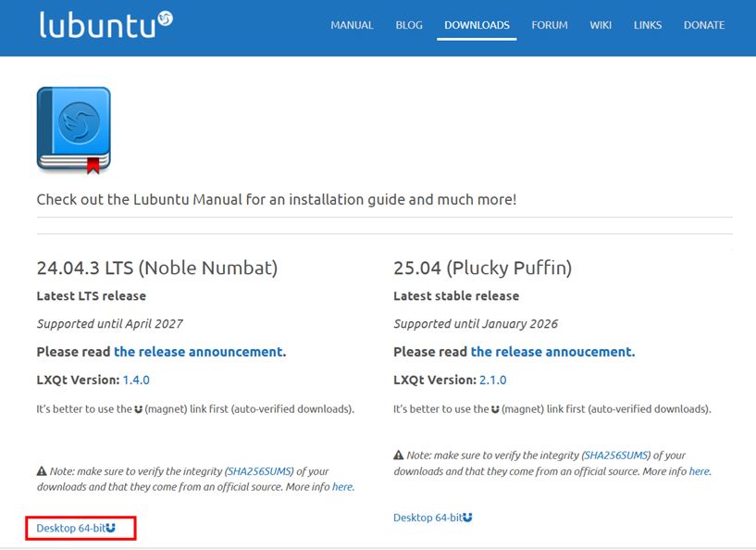Open SHA256SUMS link under Noble Numbat
Screen dimensions: 756x550
coord(259,471)
